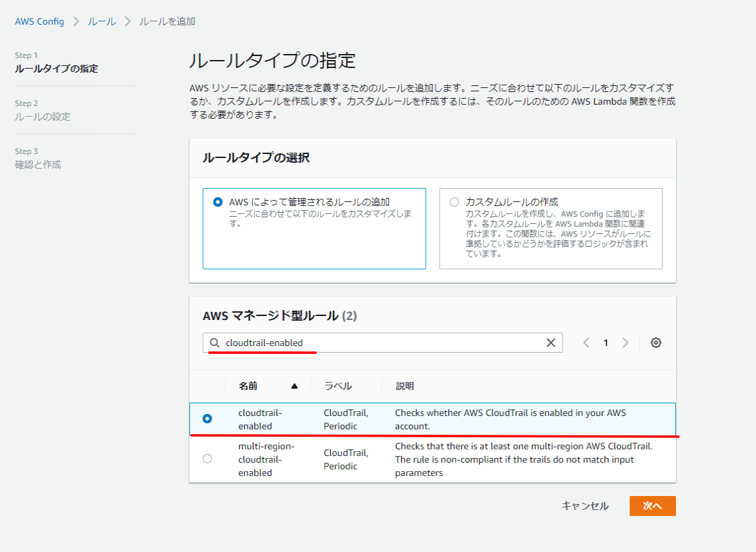Go to previous page of rules

click(587, 343)
